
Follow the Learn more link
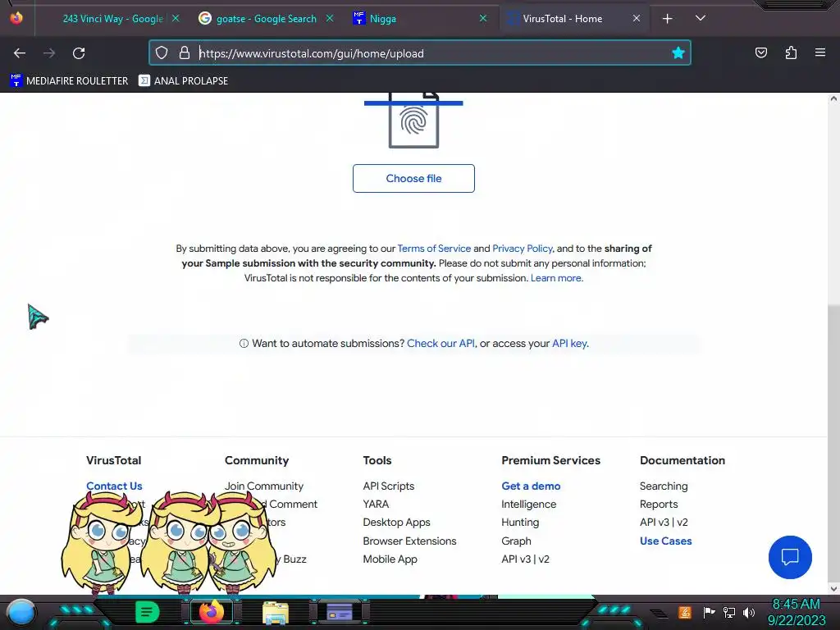point(555,278)
